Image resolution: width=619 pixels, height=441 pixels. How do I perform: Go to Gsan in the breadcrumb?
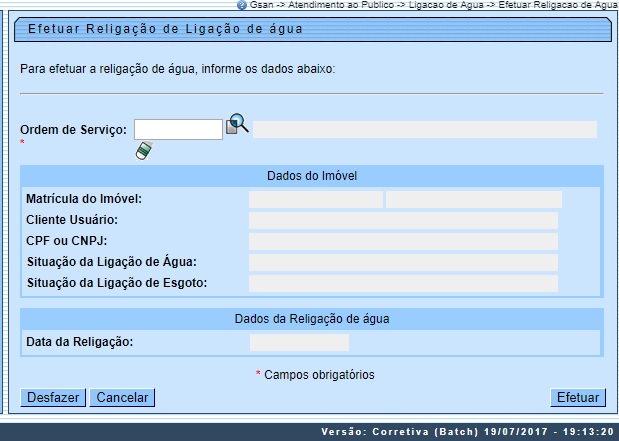261,5
